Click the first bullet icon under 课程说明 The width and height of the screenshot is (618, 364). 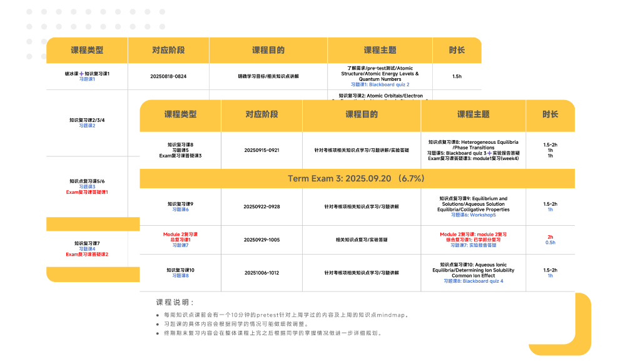tap(156, 316)
